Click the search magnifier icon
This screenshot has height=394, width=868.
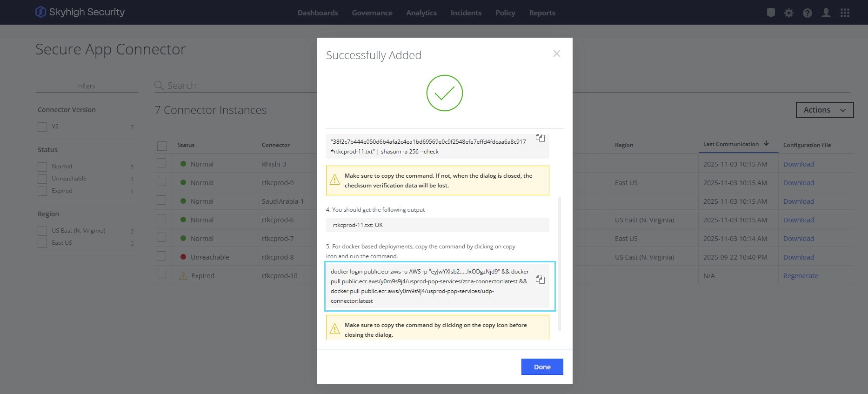pos(159,86)
